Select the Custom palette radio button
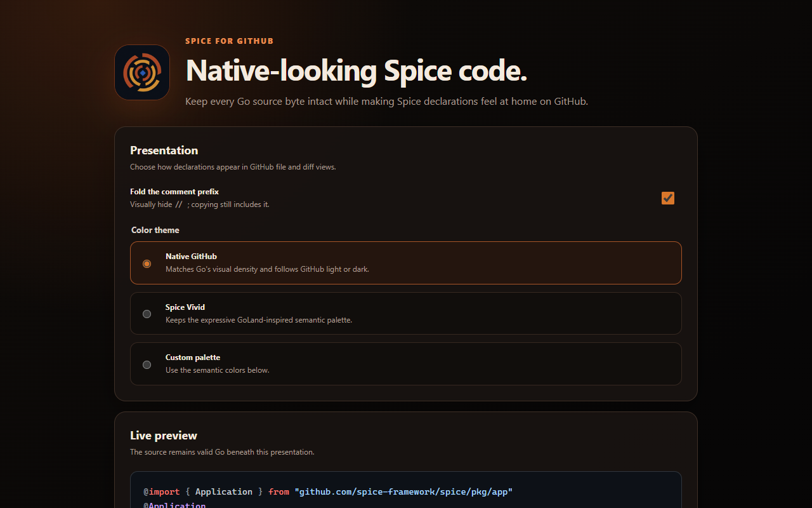 tap(147, 364)
